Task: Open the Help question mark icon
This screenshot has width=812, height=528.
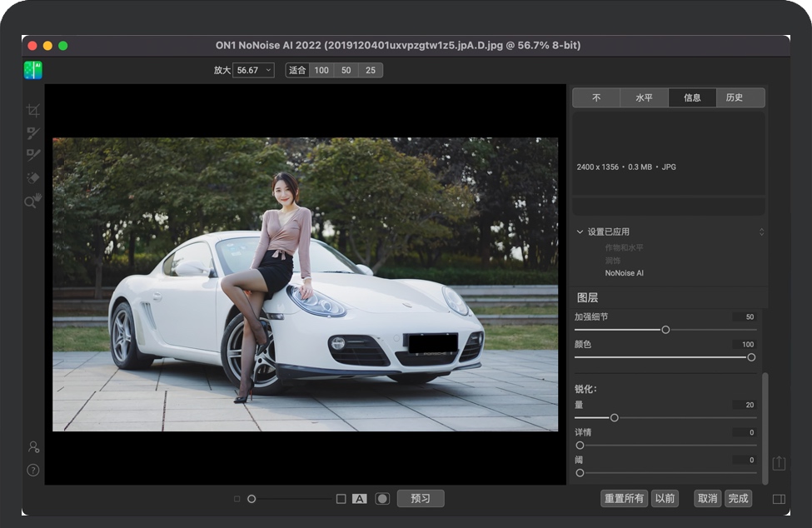Action: [x=33, y=470]
